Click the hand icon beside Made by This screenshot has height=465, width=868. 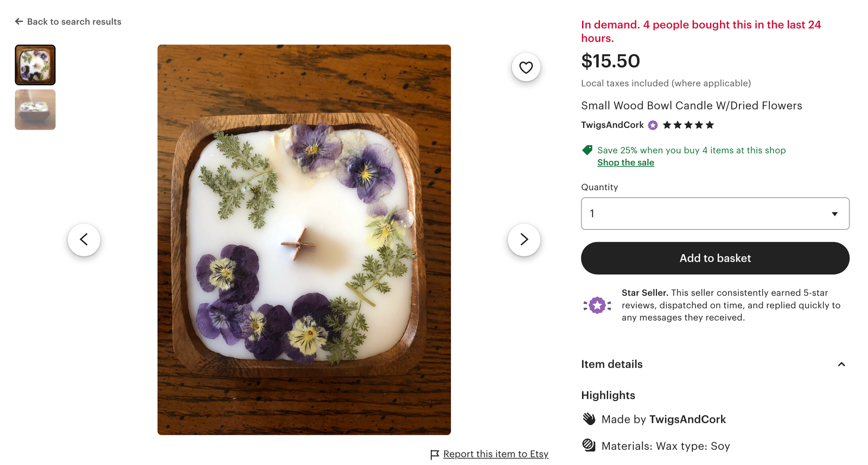(589, 418)
